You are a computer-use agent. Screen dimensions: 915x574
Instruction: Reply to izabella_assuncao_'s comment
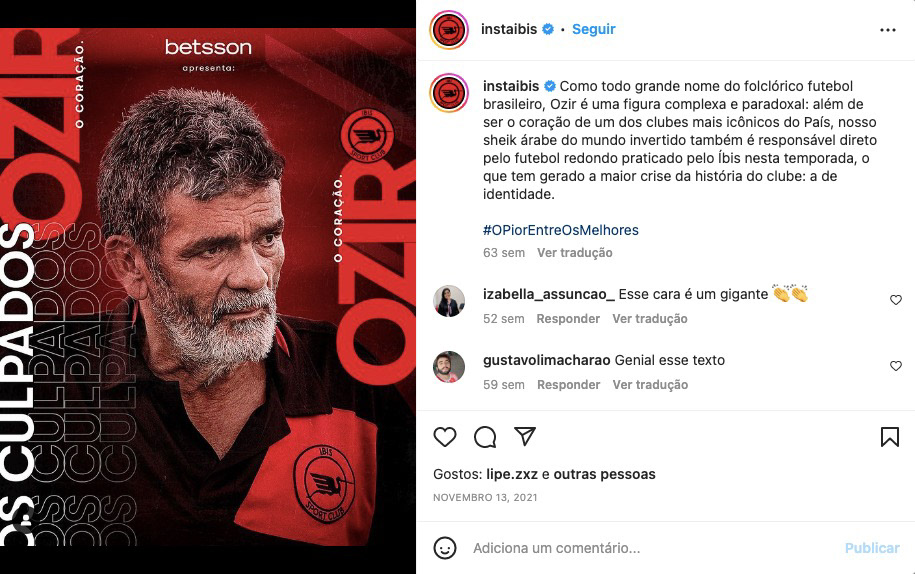[x=568, y=318]
